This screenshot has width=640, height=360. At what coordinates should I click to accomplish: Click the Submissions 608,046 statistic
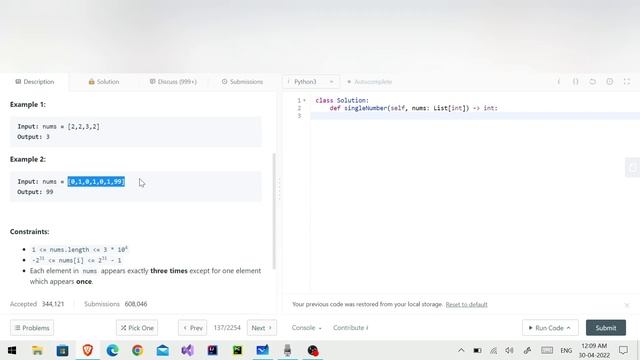click(116, 304)
